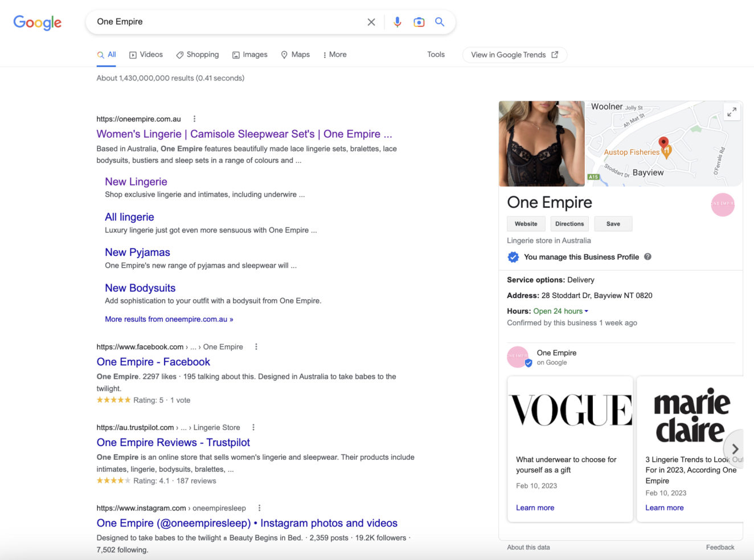Click the Website button for One Empire
Screen dimensions: 754x560
click(525, 223)
